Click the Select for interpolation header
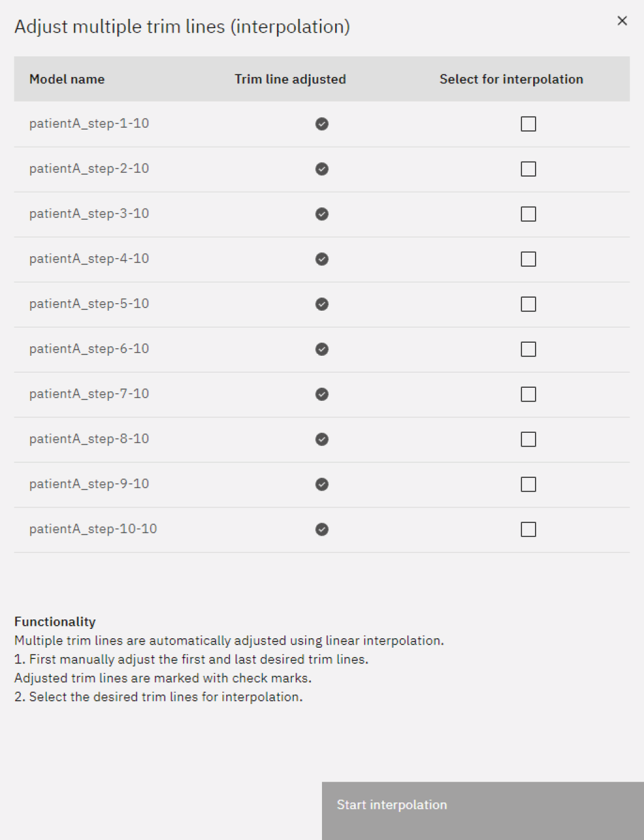Image resolution: width=644 pixels, height=840 pixels. (511, 80)
